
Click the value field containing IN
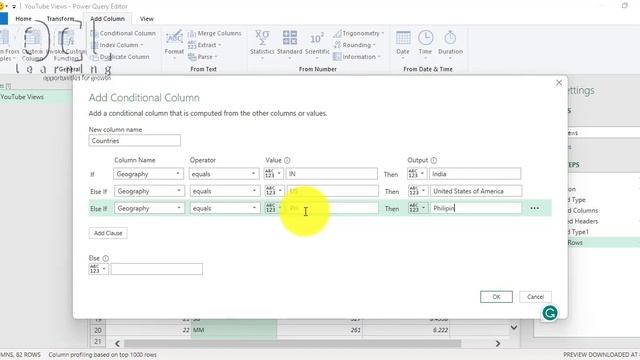click(x=331, y=174)
